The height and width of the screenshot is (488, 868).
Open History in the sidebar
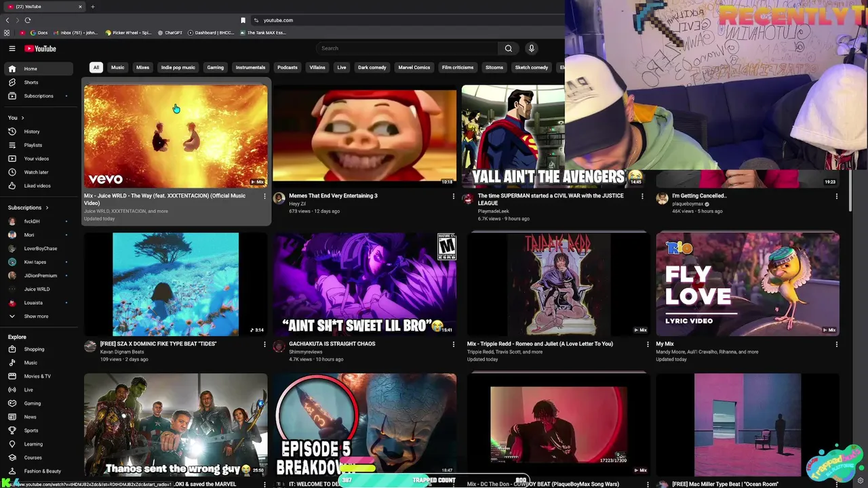coord(39,131)
